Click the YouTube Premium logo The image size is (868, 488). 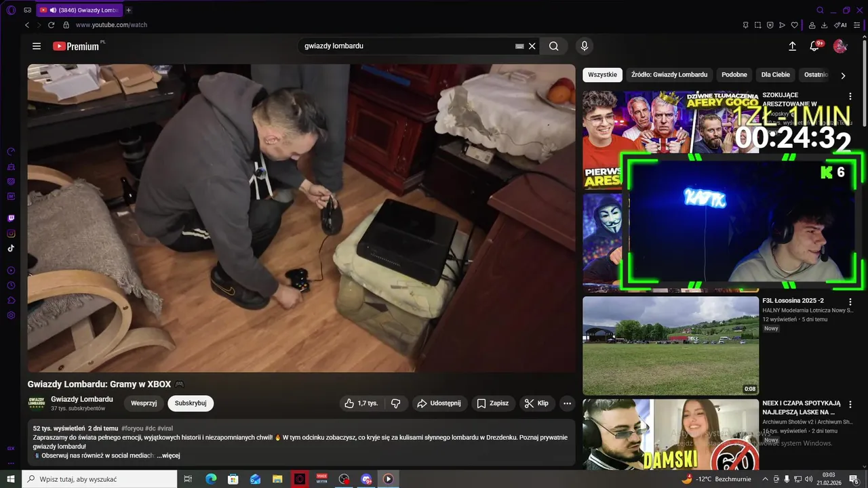click(x=77, y=46)
